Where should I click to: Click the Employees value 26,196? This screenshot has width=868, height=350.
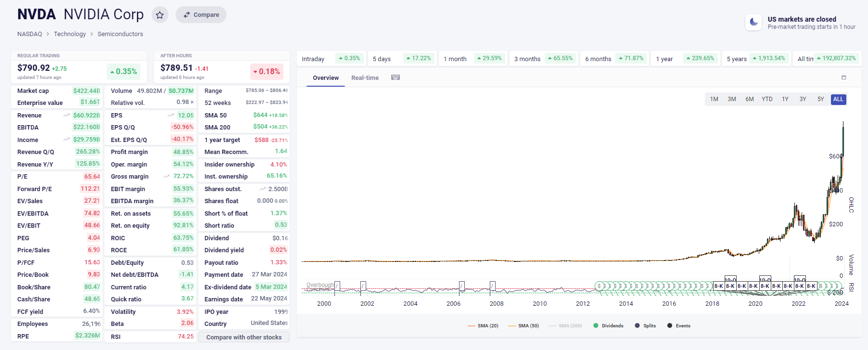point(91,324)
